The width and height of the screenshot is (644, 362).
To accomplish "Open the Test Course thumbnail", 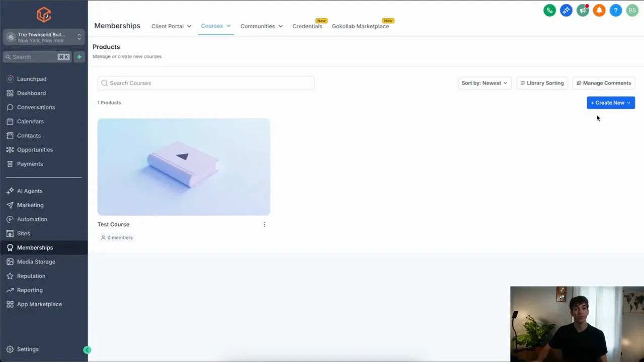I will pos(184,167).
